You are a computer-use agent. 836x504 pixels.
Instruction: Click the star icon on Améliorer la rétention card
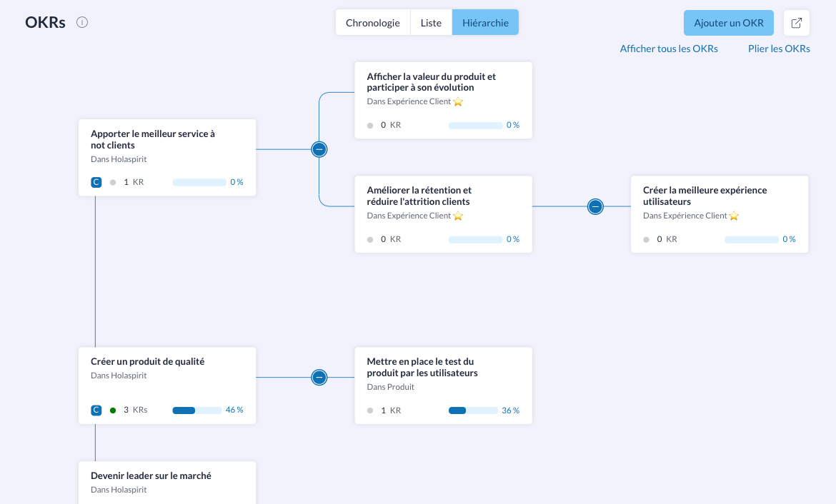[458, 216]
